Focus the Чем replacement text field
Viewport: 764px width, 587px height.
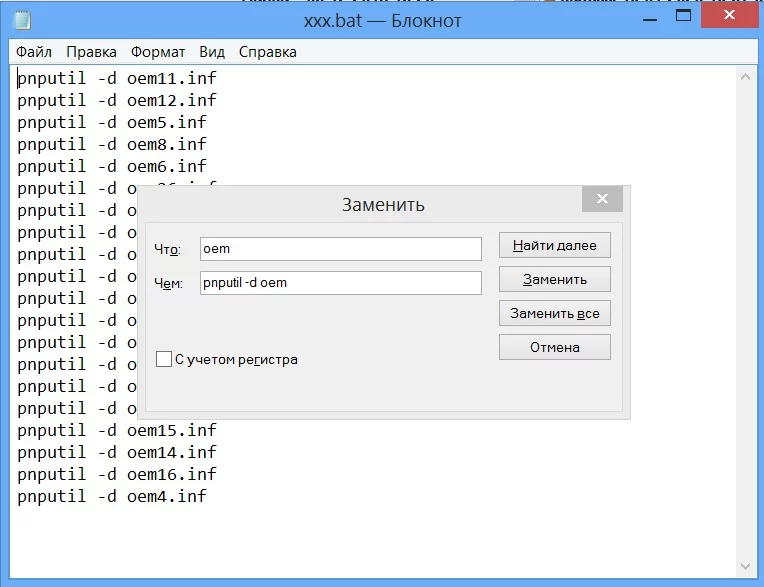[340, 282]
